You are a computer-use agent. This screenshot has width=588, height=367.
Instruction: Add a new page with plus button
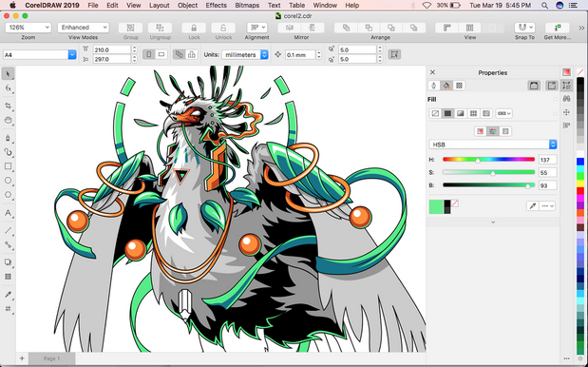[x=22, y=358]
